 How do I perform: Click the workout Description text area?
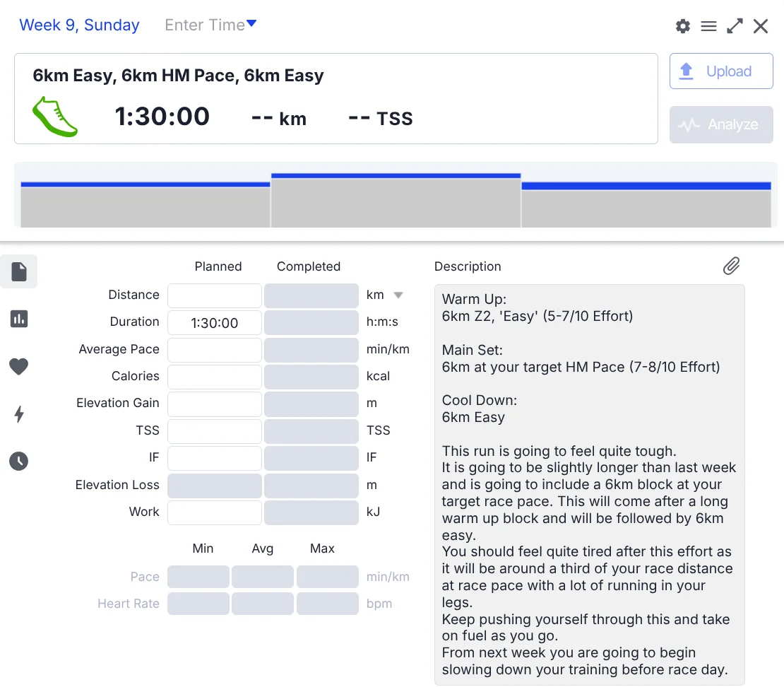pyautogui.click(x=589, y=484)
